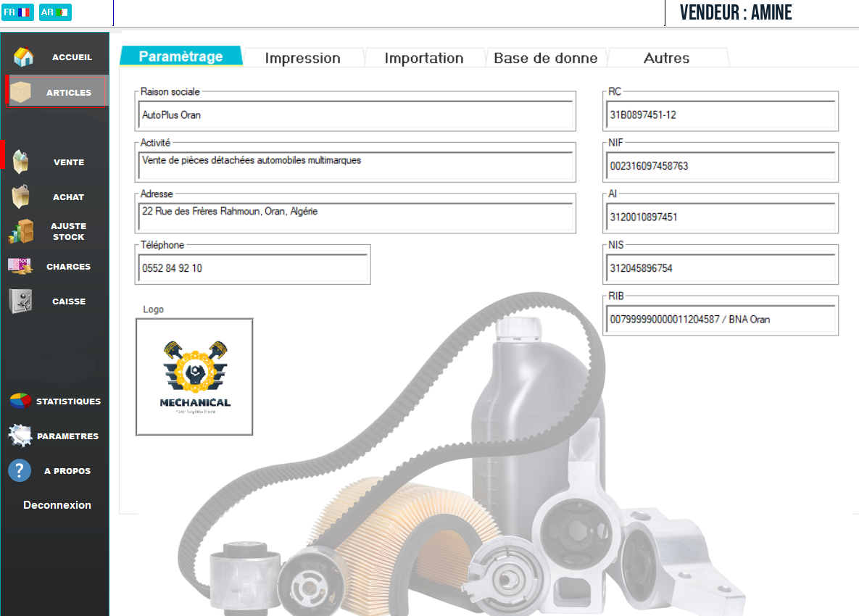Click the Deconnexion link
859x616 pixels.
click(57, 505)
